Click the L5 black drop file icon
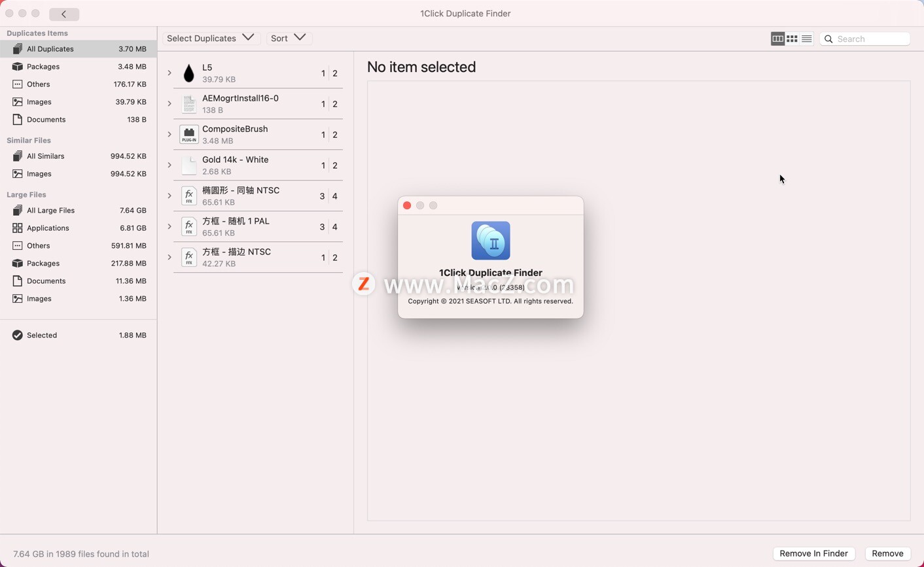Viewport: 924px width, 567px height. (189, 73)
